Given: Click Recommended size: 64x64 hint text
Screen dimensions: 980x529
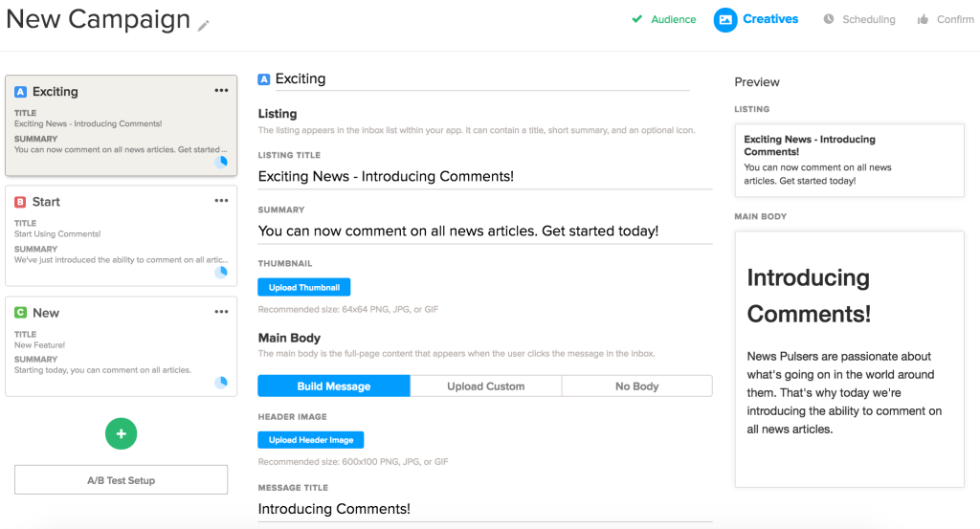Looking at the screenshot, I should click(x=348, y=309).
